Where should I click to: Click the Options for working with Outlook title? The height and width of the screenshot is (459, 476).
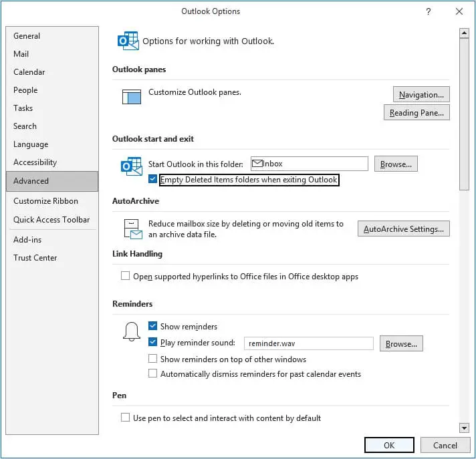pos(209,41)
